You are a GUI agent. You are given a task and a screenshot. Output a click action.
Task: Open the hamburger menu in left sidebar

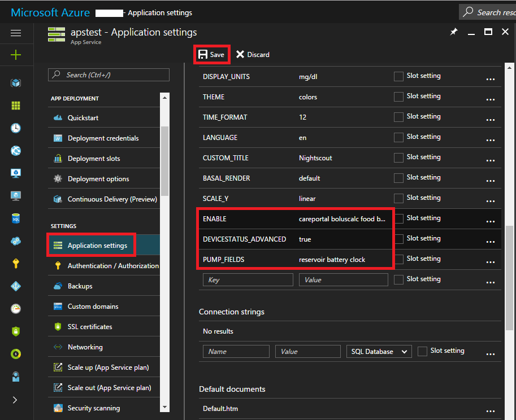(x=16, y=33)
